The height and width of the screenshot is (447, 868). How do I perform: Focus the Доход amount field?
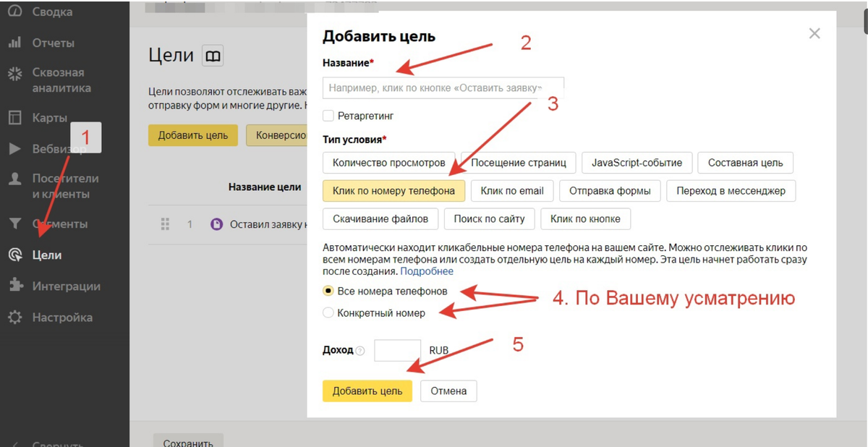pyautogui.click(x=397, y=350)
